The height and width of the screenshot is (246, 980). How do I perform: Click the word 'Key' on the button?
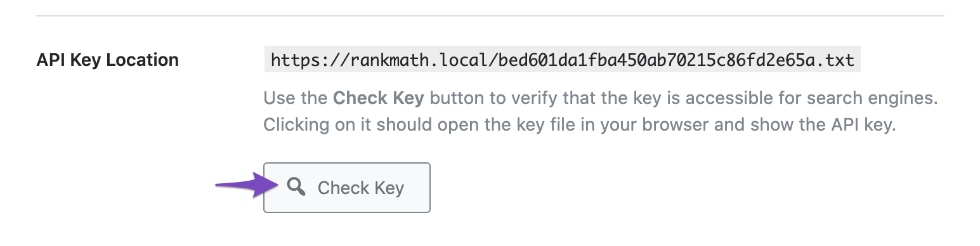[x=389, y=188]
